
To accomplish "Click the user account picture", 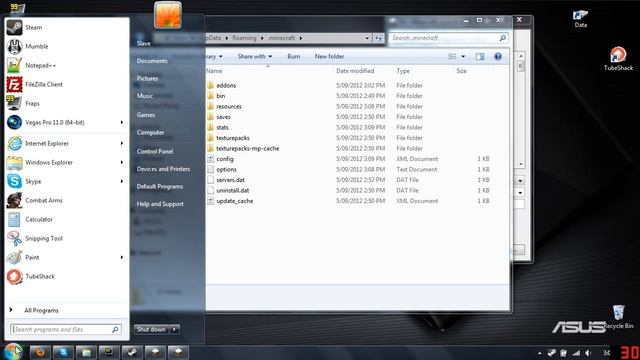I will [x=168, y=15].
